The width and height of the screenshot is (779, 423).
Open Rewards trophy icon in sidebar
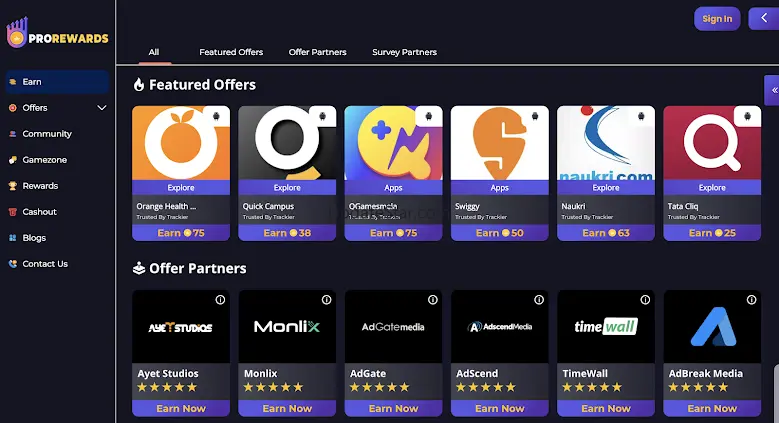point(13,186)
